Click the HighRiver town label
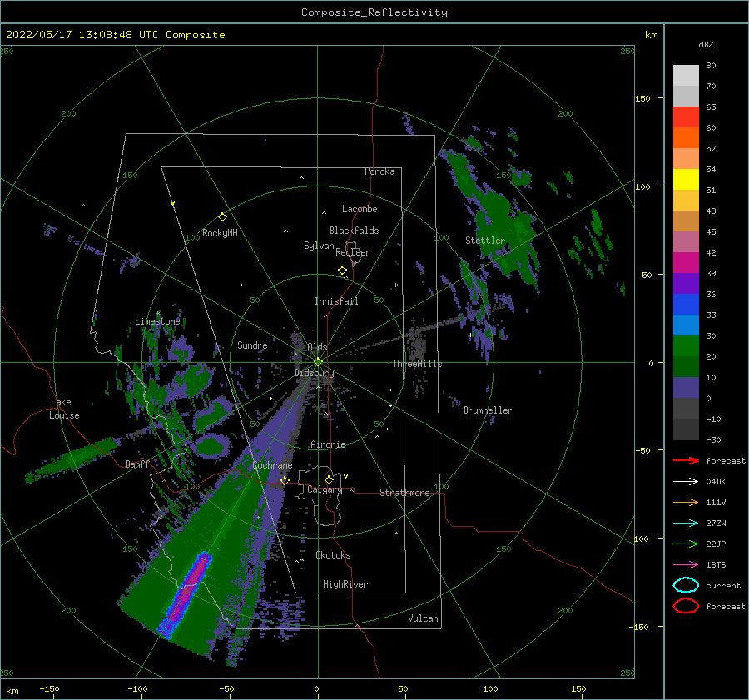The width and height of the screenshot is (749, 700). click(345, 584)
